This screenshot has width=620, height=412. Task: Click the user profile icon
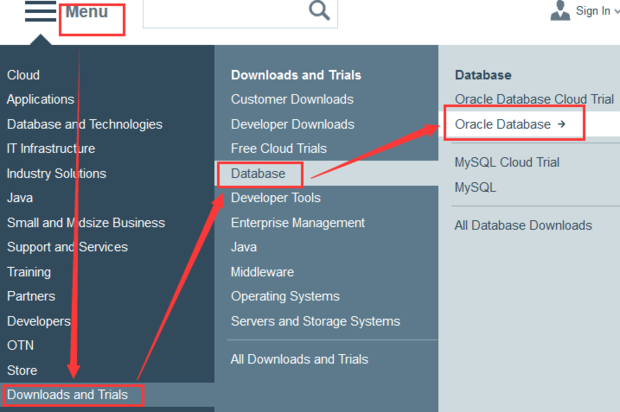coord(560,11)
